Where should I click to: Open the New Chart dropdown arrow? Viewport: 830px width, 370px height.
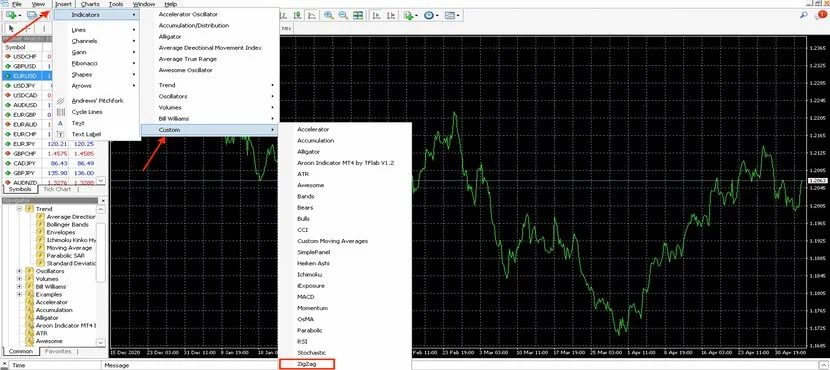[x=20, y=16]
